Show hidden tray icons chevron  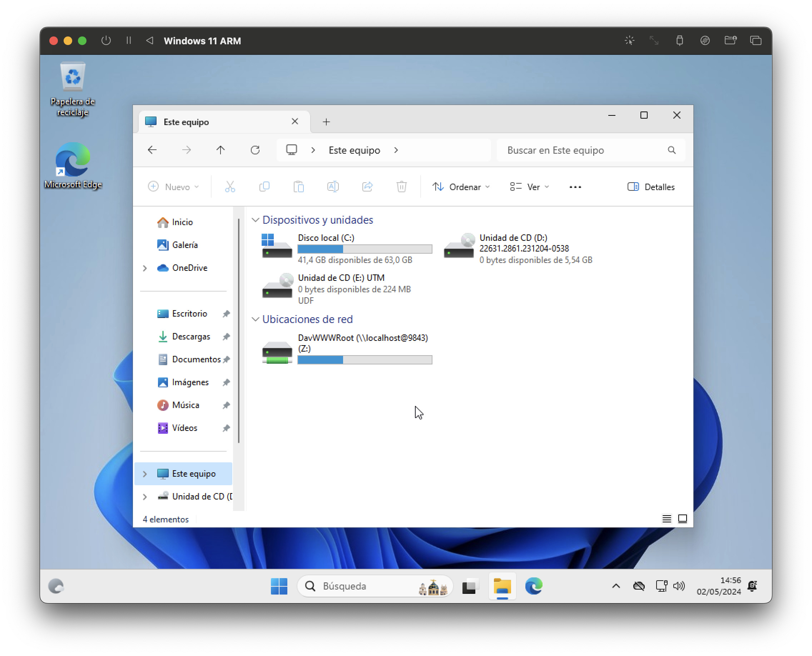click(616, 586)
